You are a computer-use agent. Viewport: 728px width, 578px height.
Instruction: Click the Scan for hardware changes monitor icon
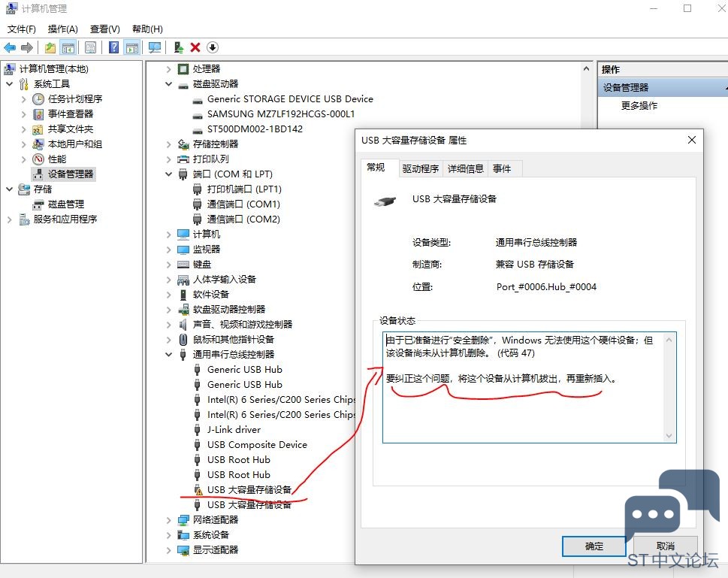point(155,47)
